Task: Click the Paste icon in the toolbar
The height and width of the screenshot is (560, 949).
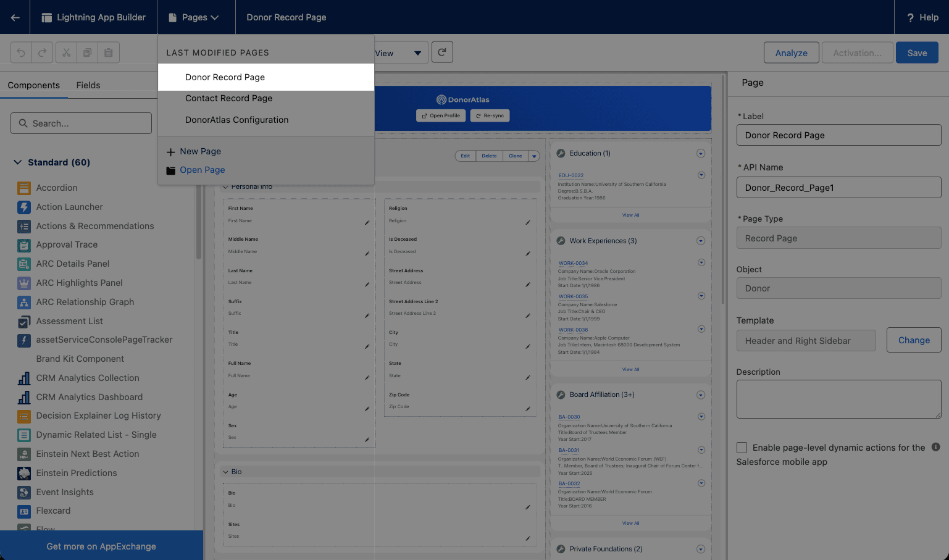Action: coord(108,52)
